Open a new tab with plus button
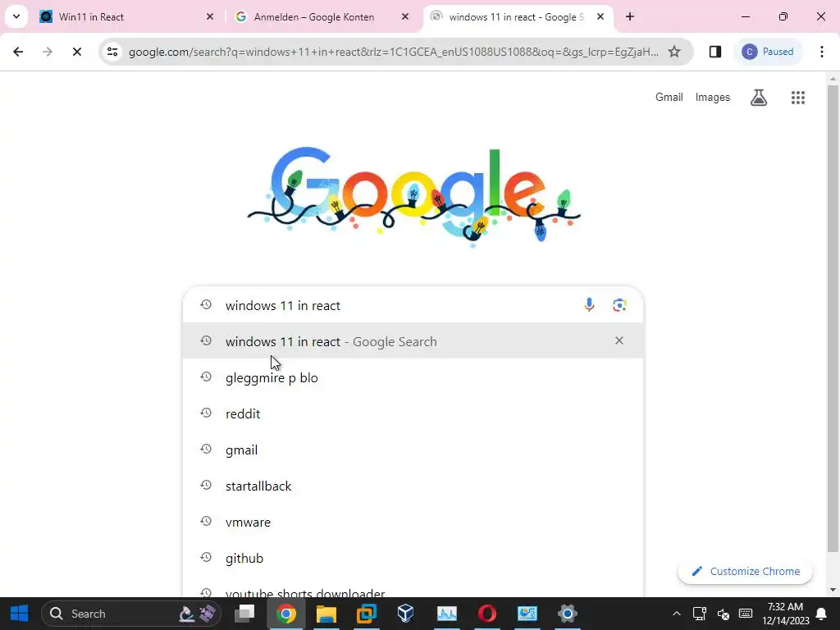 click(630, 16)
